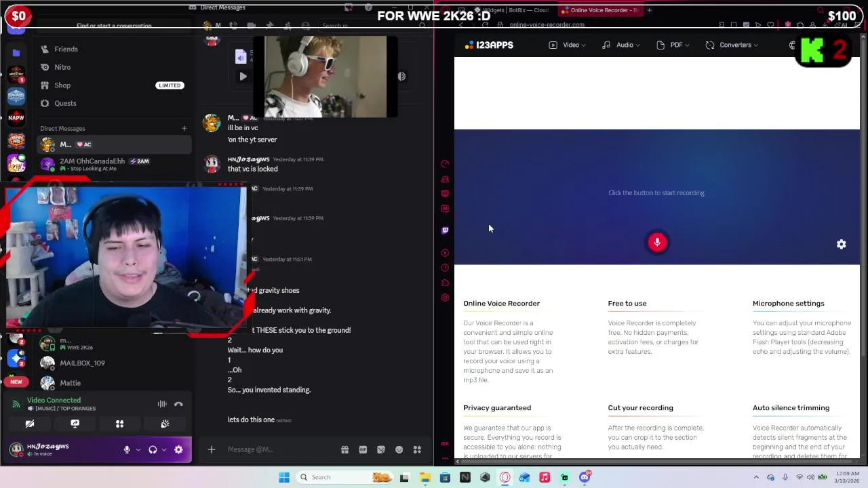Open File Explorer from the taskbar
868x488 pixels.
click(425, 477)
